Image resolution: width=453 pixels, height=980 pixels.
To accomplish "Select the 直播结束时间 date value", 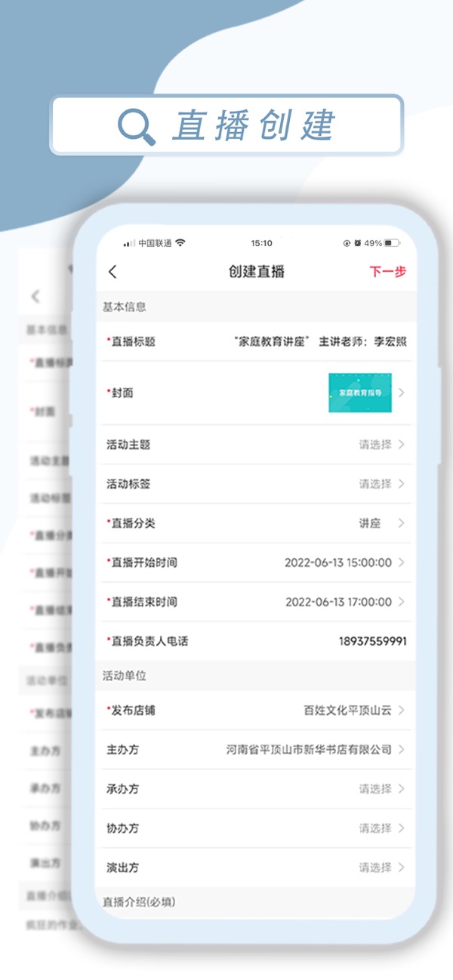I will pyautogui.click(x=338, y=602).
